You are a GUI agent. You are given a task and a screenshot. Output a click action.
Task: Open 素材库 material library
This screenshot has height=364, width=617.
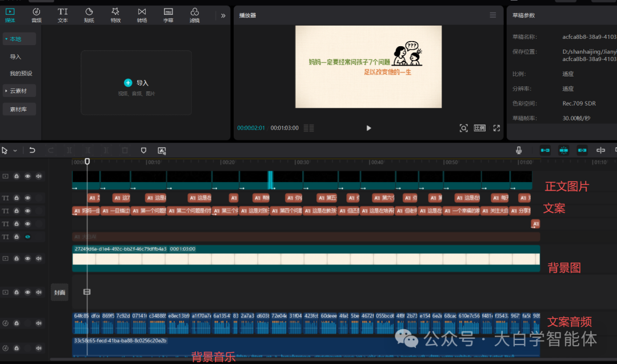coord(19,110)
